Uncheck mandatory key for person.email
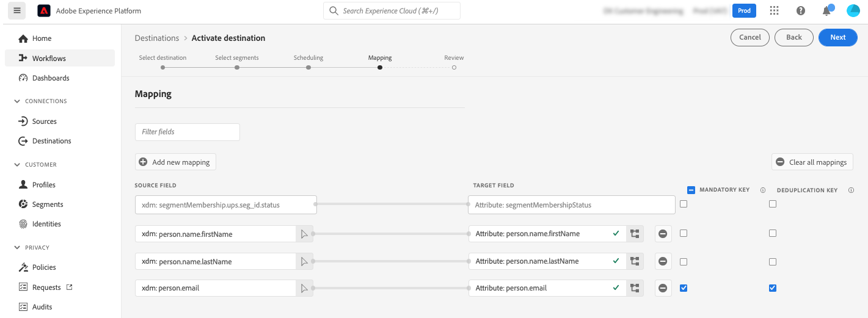 click(x=684, y=287)
